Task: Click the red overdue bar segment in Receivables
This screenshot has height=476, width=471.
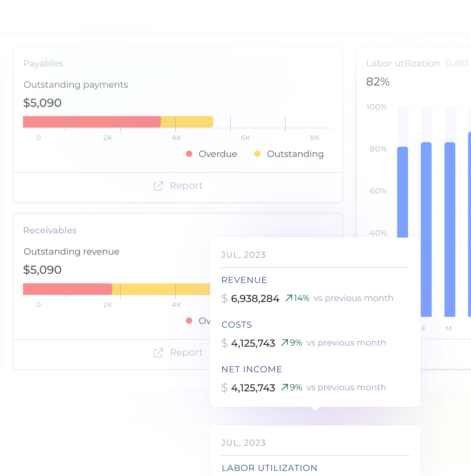Action: (68, 289)
